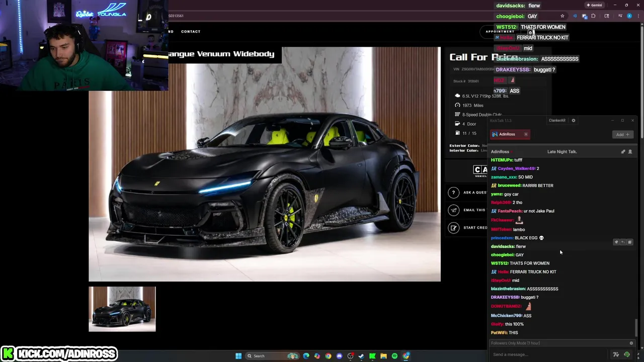Screen dimensions: 644x362
Task: Copy the princedxm message
Action: coord(629,242)
